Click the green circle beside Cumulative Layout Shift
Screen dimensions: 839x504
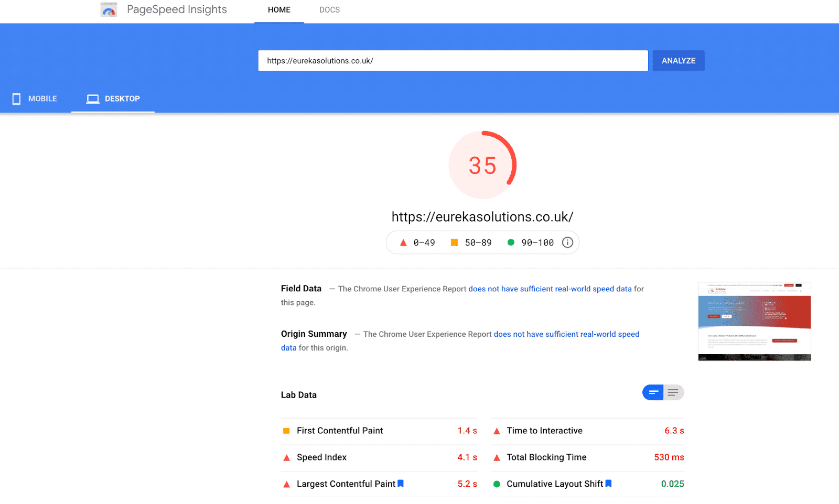(496, 484)
